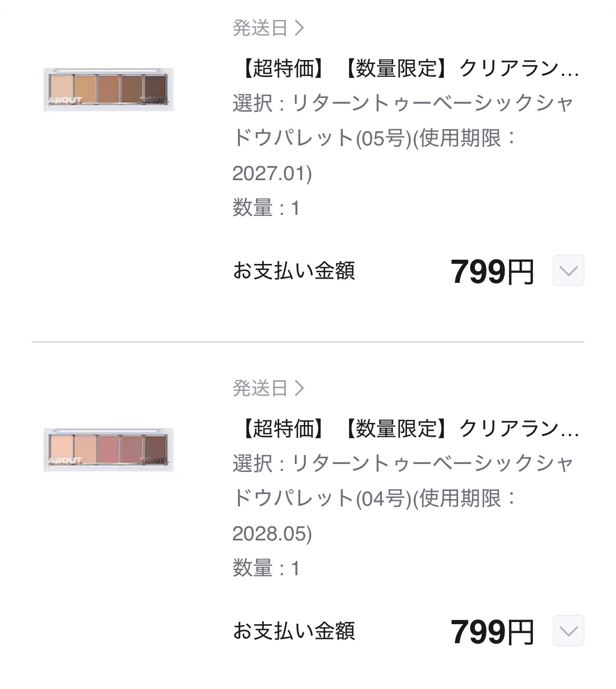This screenshot has width=616, height=689.
Task: Click お支払い金額 label on the 04号 order
Action: point(294,631)
